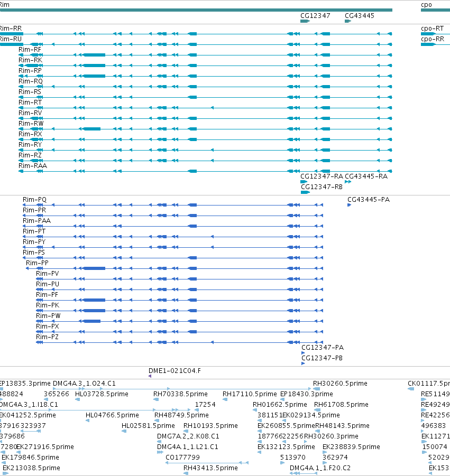Click the Rim-RU transcript label
Viewport: 450px width, 476px height.
pyautogui.click(x=11, y=39)
